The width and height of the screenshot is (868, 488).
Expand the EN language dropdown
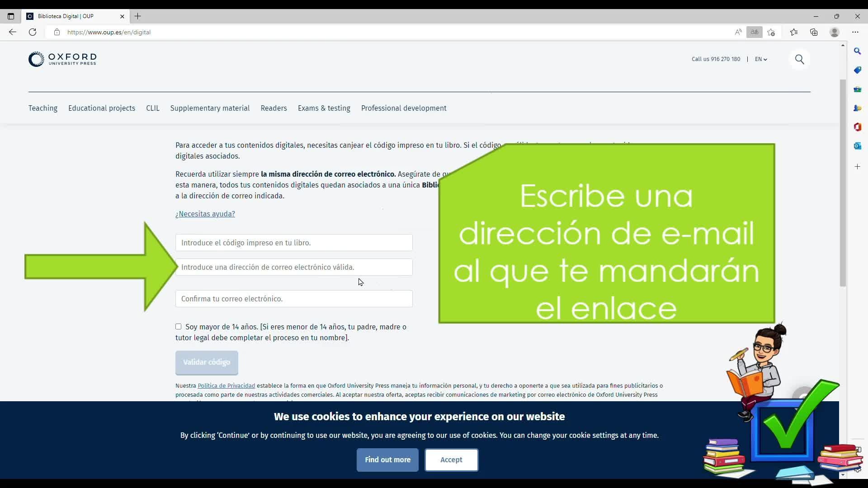coord(761,59)
